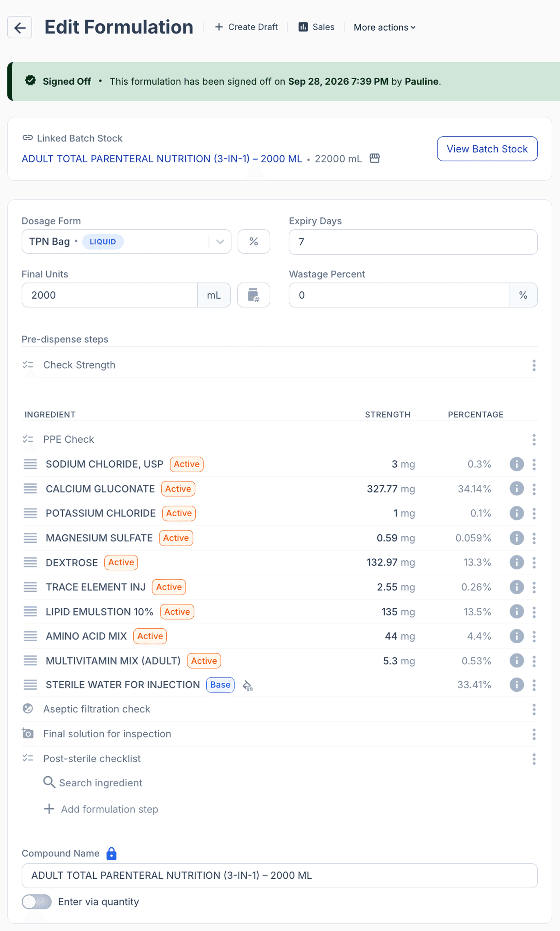Screen dimensions: 560x931
Task: Open the Final solution for inspection options menu
Action: pos(534,734)
